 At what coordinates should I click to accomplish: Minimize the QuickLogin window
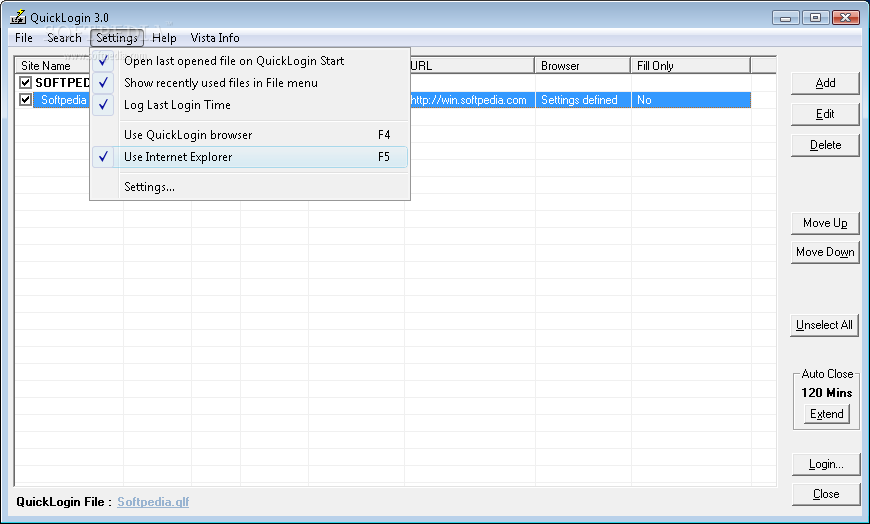(786, 18)
